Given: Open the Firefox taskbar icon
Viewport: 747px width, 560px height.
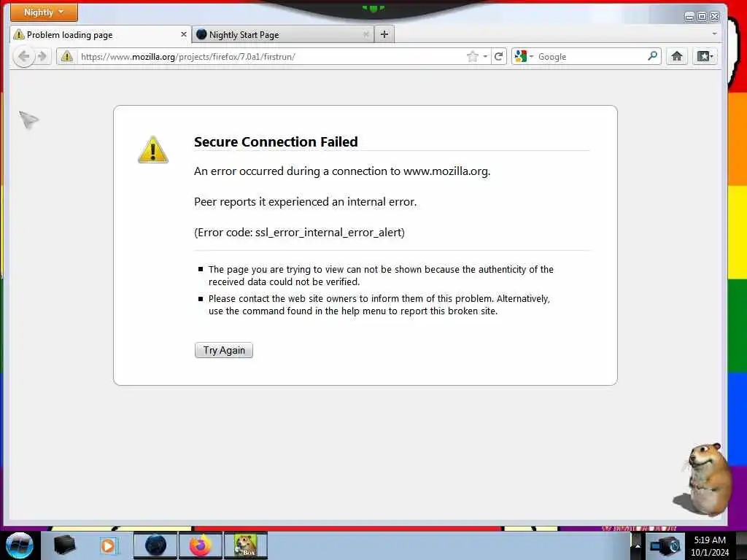Looking at the screenshot, I should (x=201, y=545).
